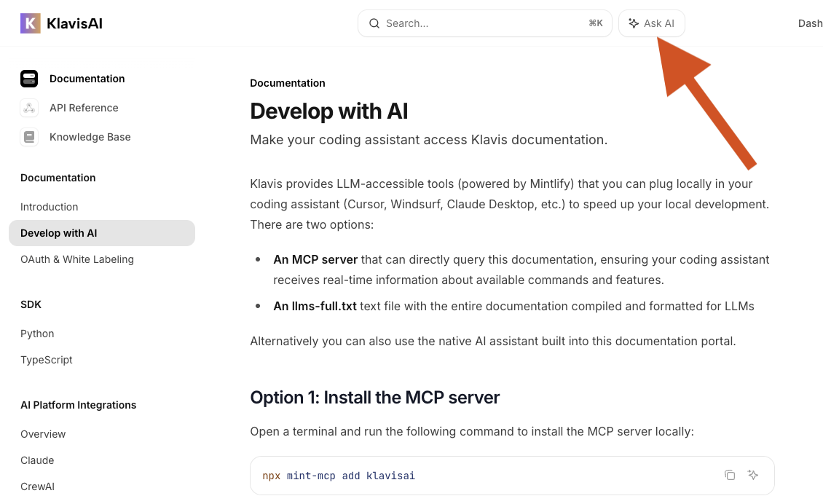Ask AI about the npx code block
This screenshot has height=504, width=823.
753,475
